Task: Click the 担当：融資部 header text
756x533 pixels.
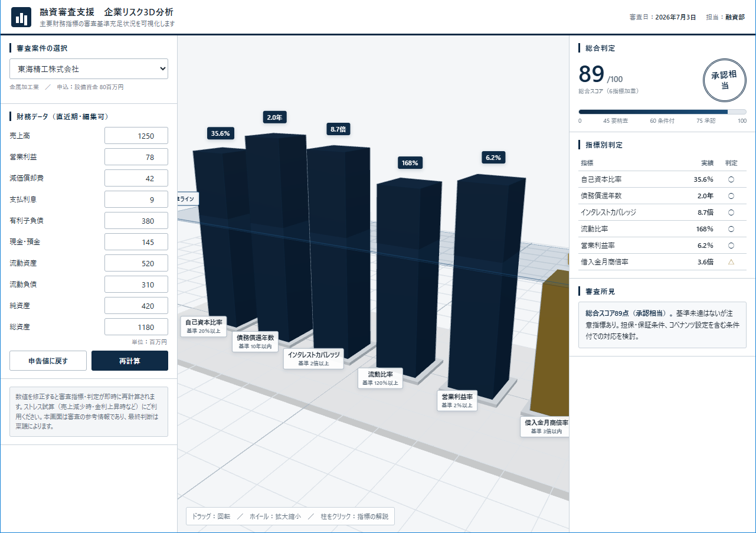Action: pos(725,17)
